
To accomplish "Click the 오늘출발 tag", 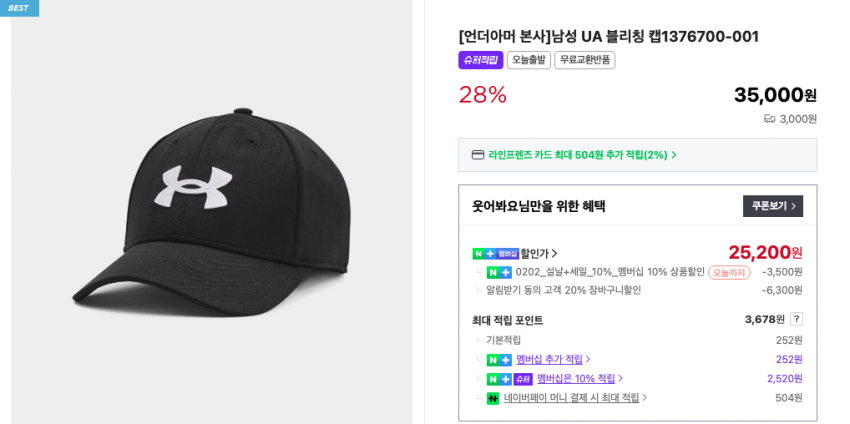I will pos(528,60).
